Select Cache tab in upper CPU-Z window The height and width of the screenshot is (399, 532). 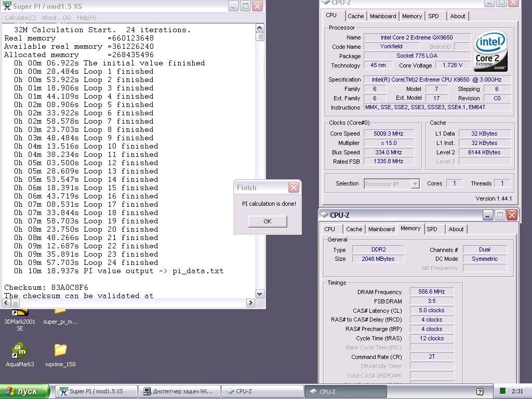pyautogui.click(x=355, y=16)
